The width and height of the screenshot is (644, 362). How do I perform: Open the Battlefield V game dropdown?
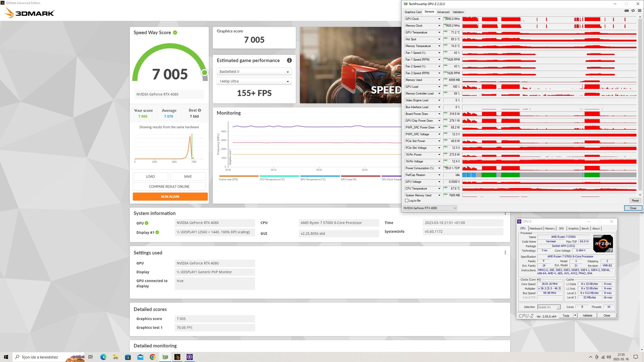[254, 71]
